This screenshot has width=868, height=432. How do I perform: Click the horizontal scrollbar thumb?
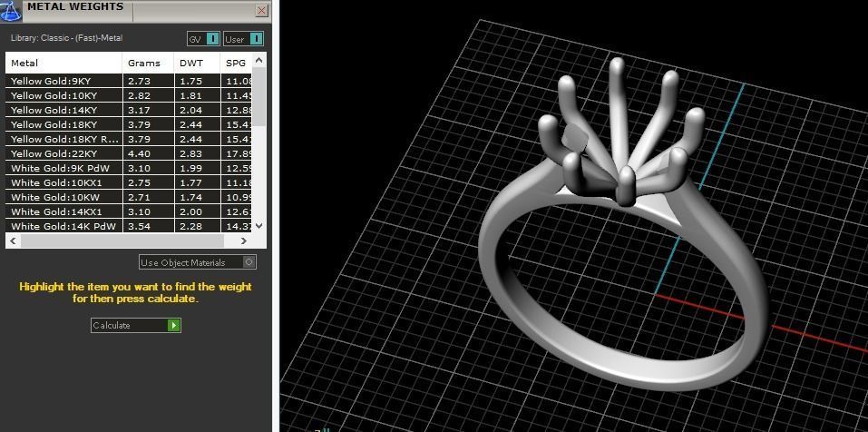[122, 241]
